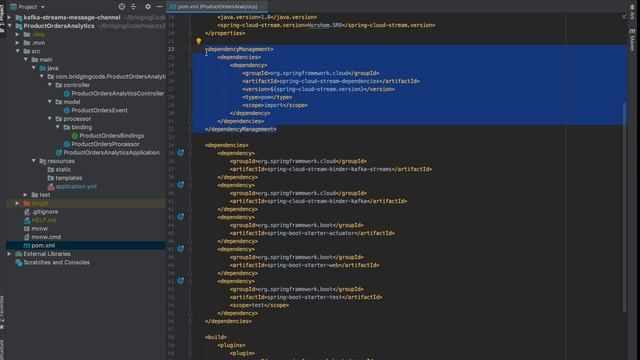Click the Collapse All icon in Project panel
Screen dimensions: 640x360
pyautogui.click(x=133, y=7)
